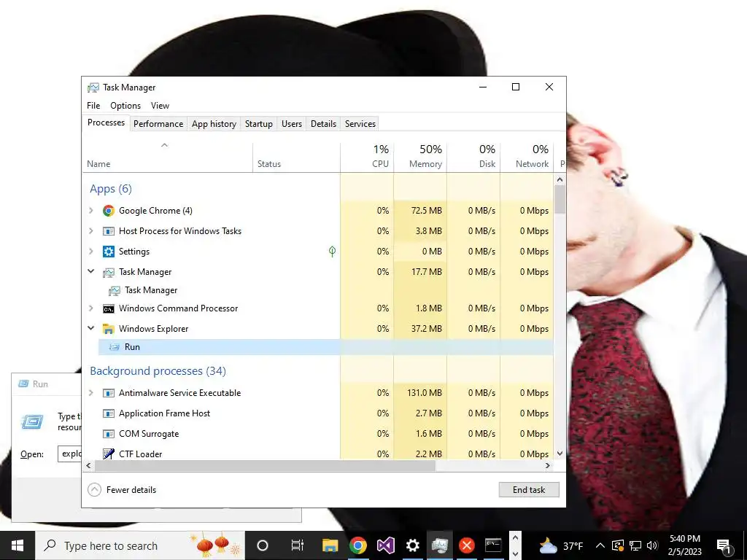Switch to the App history tab
This screenshot has height=560, width=747.
coord(214,124)
